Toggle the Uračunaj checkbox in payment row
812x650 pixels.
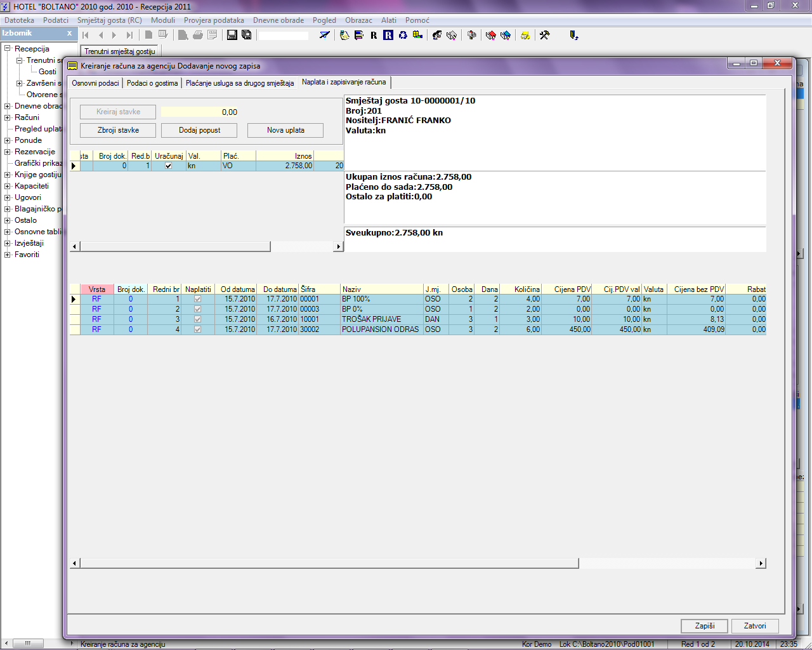click(168, 166)
